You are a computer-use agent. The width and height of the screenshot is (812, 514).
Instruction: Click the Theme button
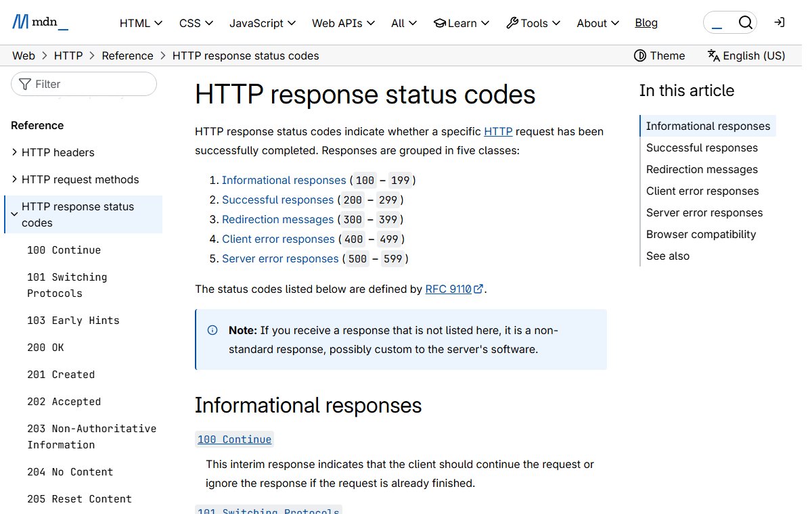click(660, 55)
